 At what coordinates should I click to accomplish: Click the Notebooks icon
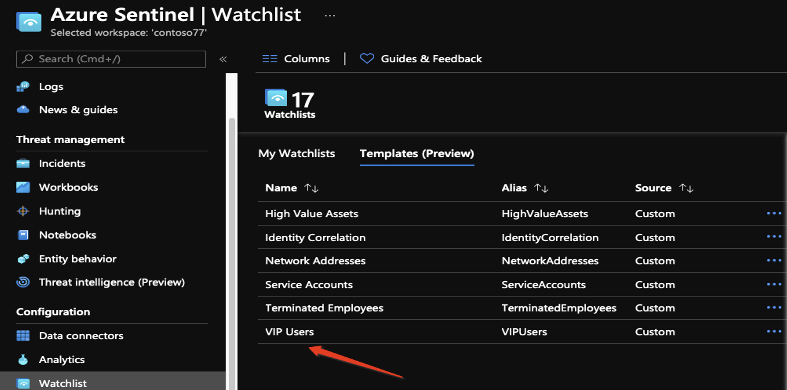click(x=23, y=235)
